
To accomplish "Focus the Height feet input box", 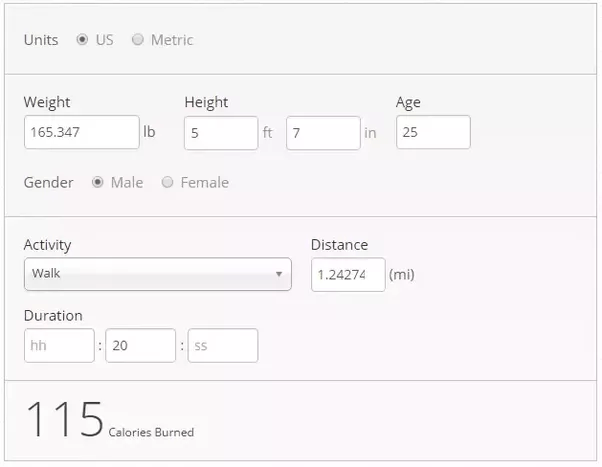I will 220,133.
